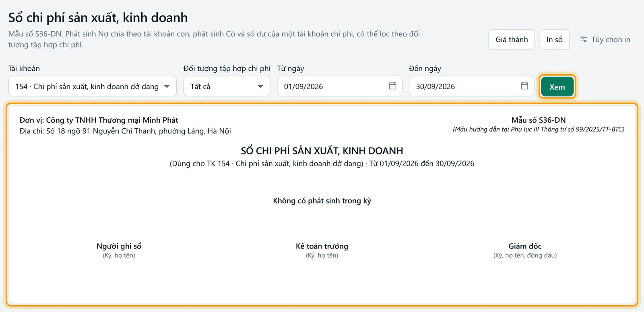
Task: Click the Đối tượng tập hợp chi phí label
Action: 227,68
